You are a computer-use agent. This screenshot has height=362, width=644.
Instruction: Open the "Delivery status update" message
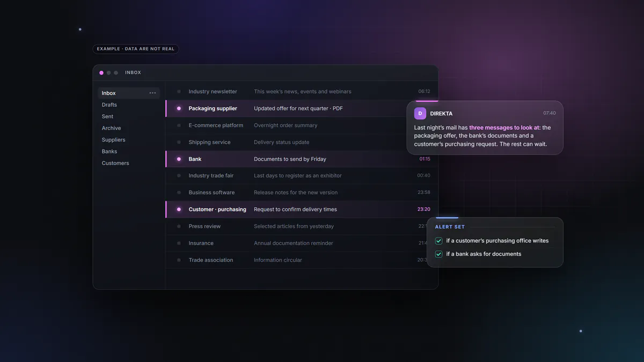tap(302, 142)
